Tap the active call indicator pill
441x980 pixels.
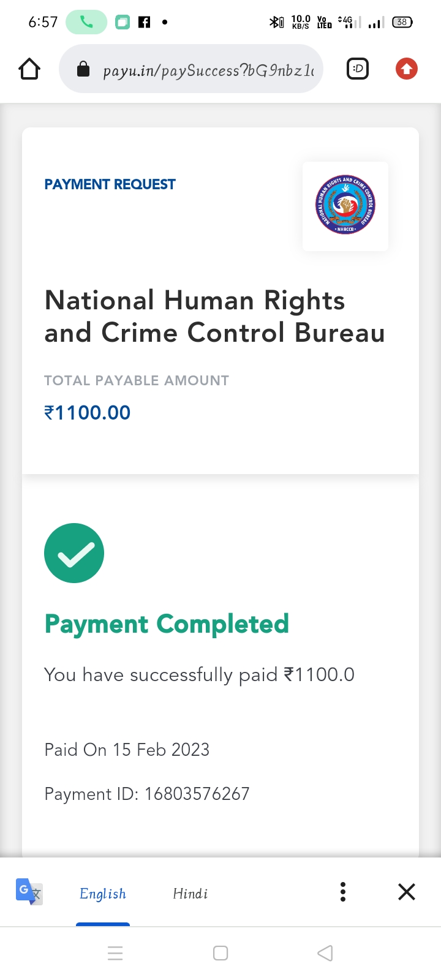[x=86, y=23]
